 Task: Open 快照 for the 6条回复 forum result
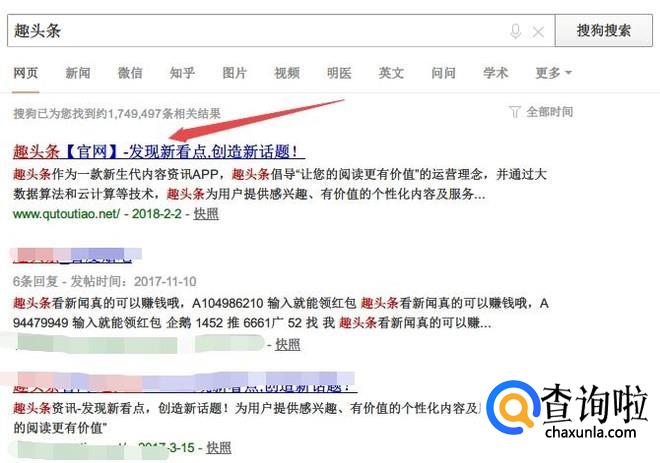287,345
